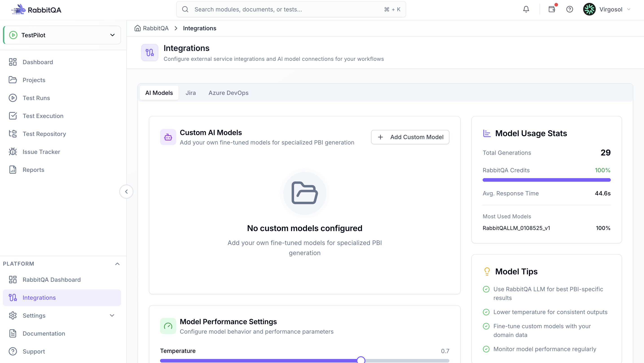644x363 pixels.
Task: Open the wallet icon with red dot
Action: (x=552, y=9)
